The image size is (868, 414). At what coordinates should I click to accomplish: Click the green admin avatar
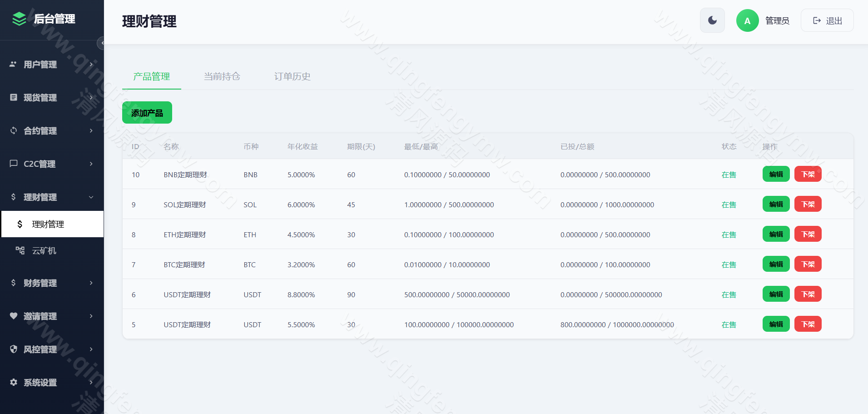(x=747, y=20)
